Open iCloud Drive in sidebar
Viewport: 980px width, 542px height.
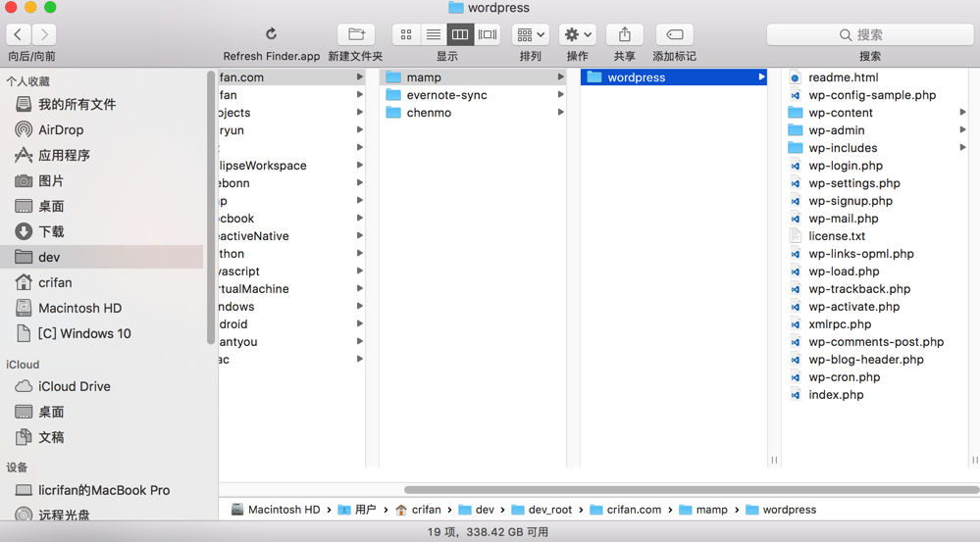pyautogui.click(x=75, y=386)
